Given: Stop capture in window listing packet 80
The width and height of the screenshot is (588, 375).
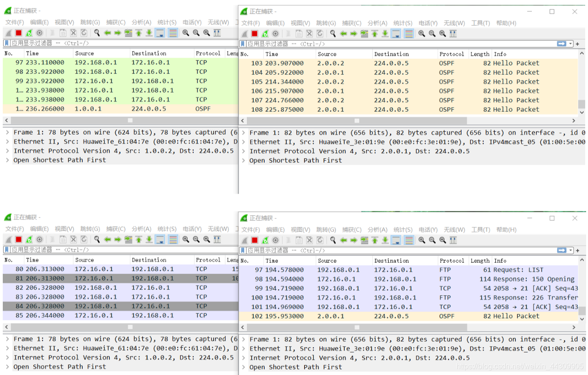Looking at the screenshot, I should pyautogui.click(x=19, y=239).
